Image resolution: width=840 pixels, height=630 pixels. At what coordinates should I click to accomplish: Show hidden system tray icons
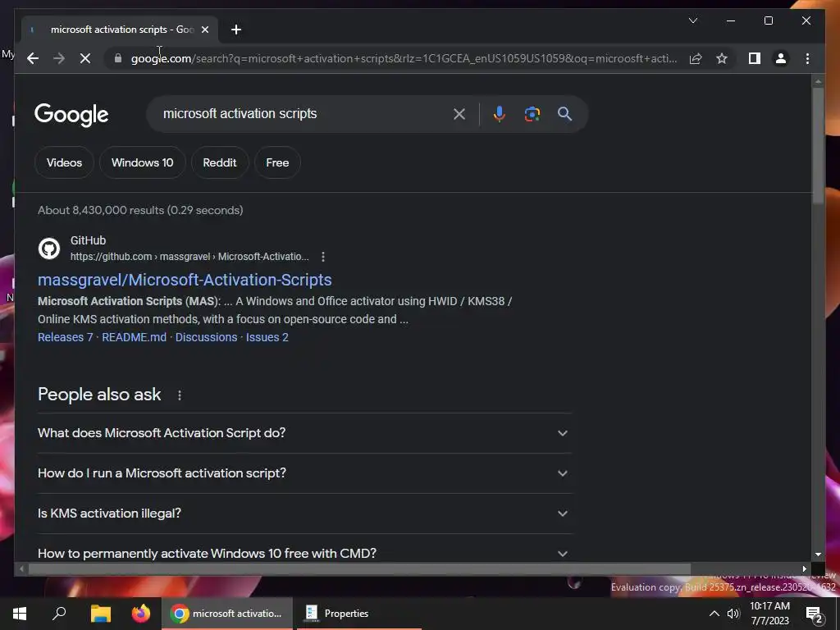tap(714, 614)
